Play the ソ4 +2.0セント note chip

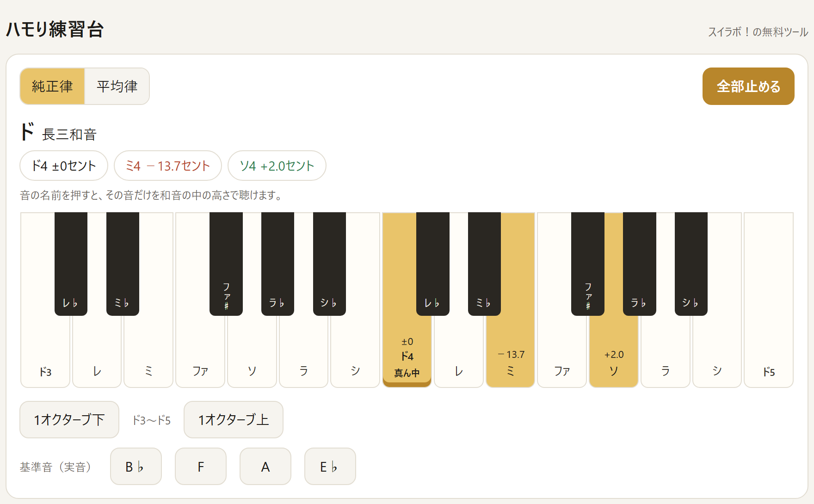coord(277,166)
